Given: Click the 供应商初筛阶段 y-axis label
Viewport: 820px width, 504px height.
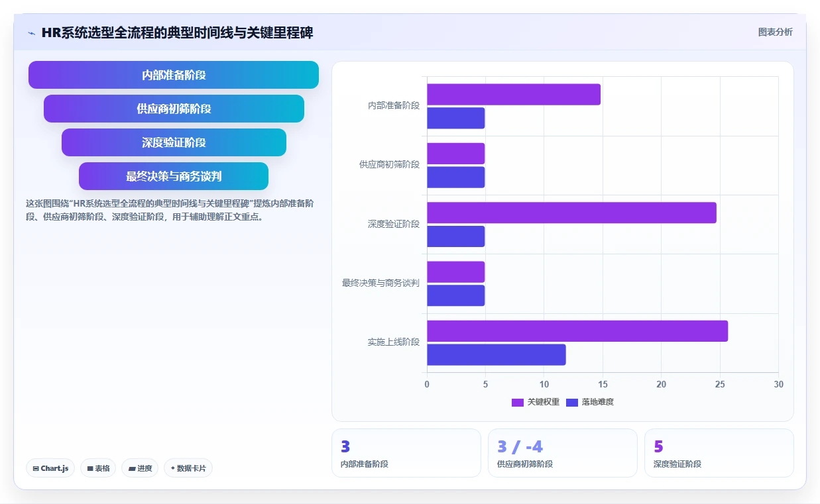Looking at the screenshot, I should pos(389,165).
